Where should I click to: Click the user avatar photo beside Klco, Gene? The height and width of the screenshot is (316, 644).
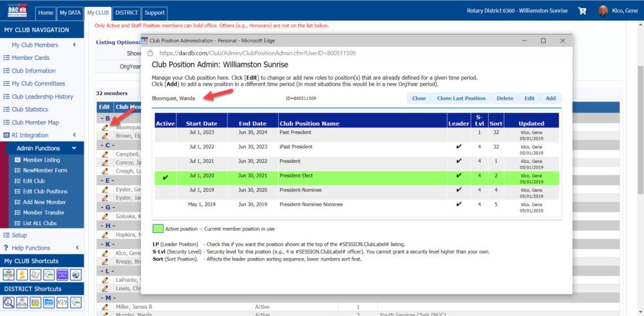tap(603, 11)
